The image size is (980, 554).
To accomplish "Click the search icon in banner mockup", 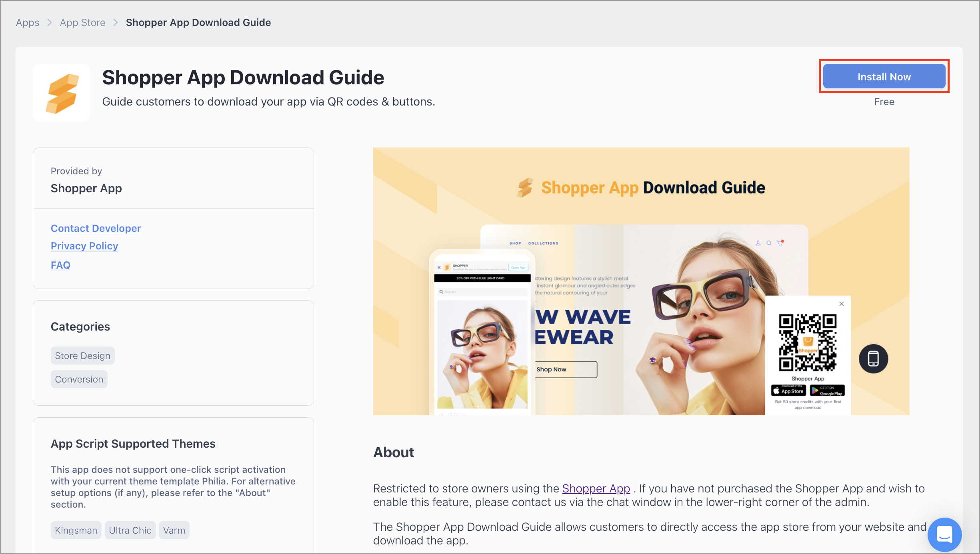I will pos(769,243).
